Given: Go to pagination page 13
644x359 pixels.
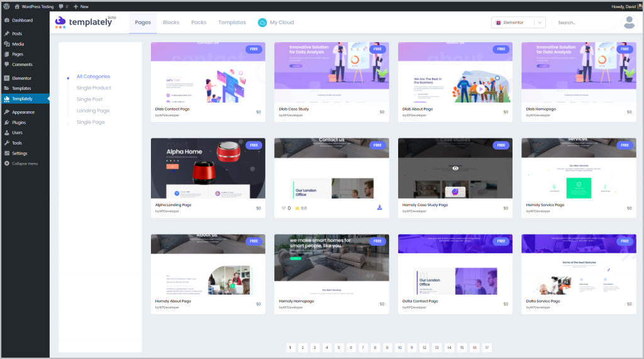Looking at the screenshot, I should [436, 348].
